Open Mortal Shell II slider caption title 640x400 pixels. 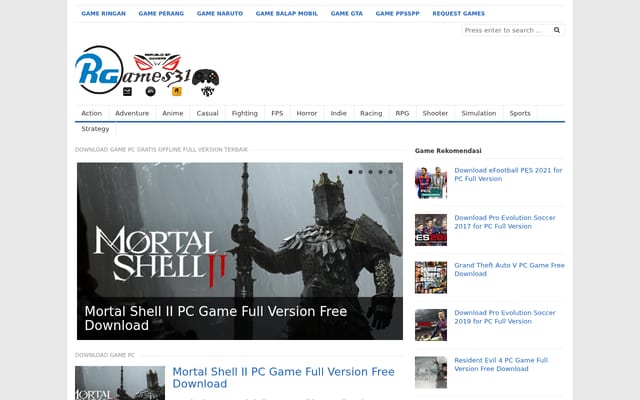point(216,318)
